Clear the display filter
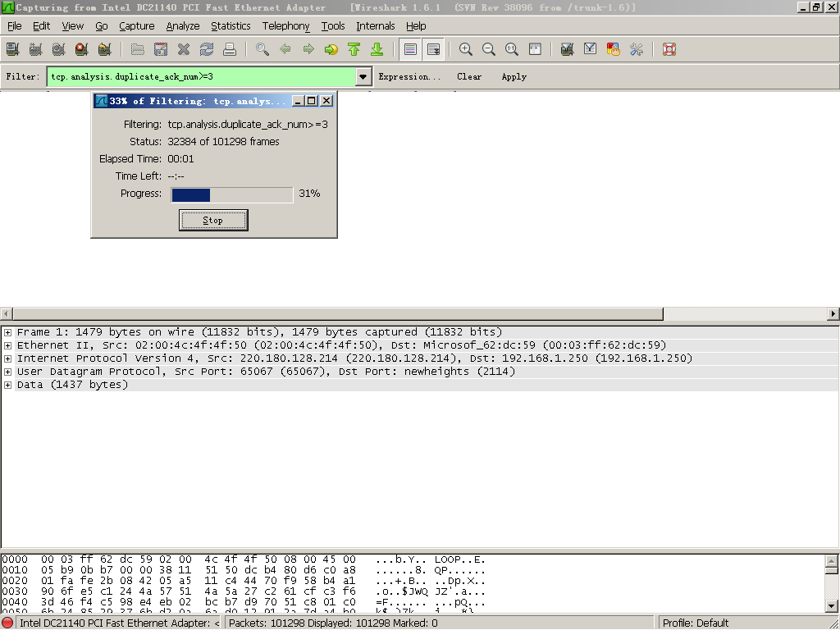The height and width of the screenshot is (630, 840). click(469, 76)
